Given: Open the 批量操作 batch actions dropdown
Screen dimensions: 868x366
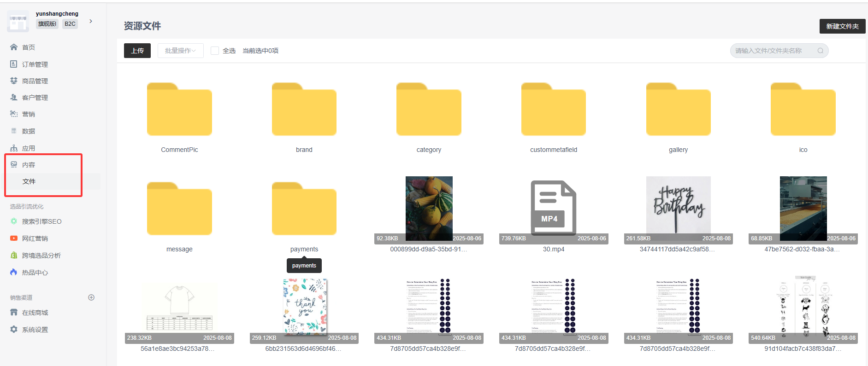Looking at the screenshot, I should pos(180,51).
